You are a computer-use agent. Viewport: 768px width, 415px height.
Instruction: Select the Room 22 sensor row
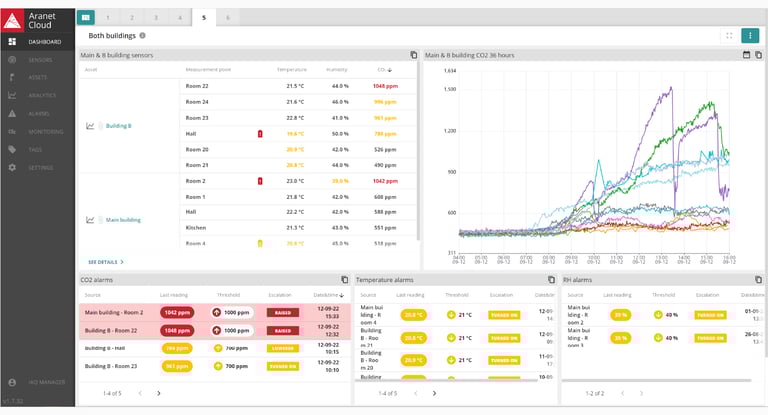click(298, 86)
